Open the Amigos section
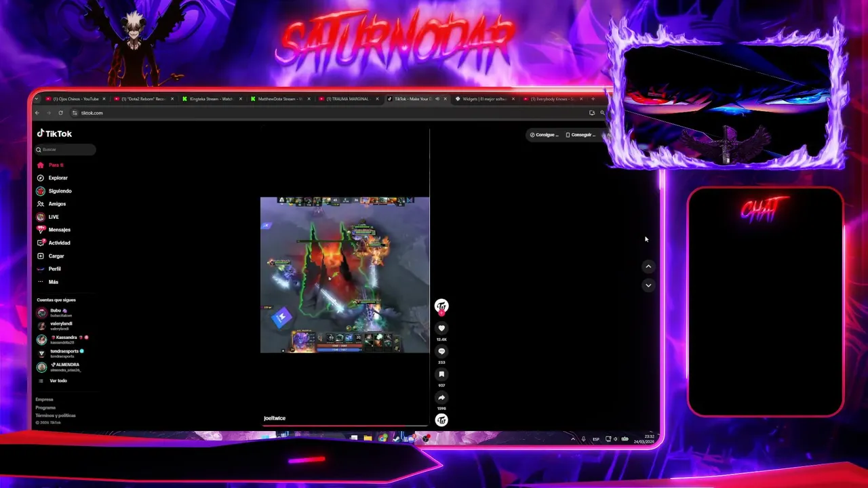The height and width of the screenshot is (488, 868). pyautogui.click(x=52, y=204)
